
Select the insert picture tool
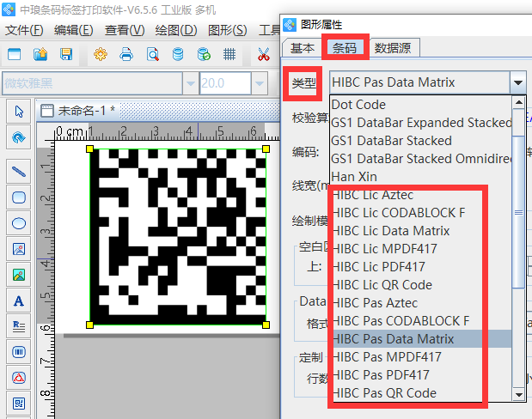pos(19,249)
